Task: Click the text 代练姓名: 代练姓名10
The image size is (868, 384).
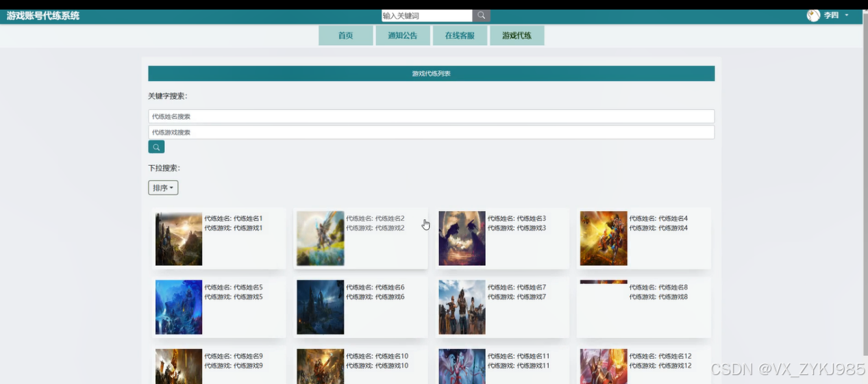Action: (x=377, y=357)
